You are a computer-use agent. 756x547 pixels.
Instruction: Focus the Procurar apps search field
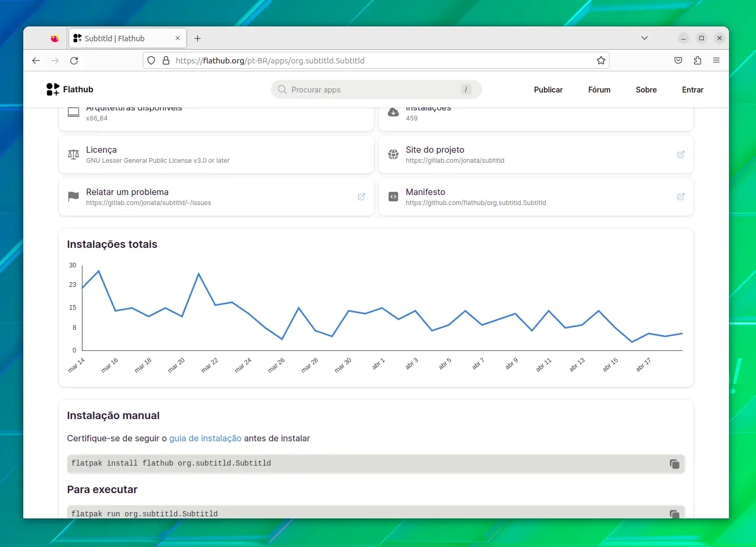376,89
